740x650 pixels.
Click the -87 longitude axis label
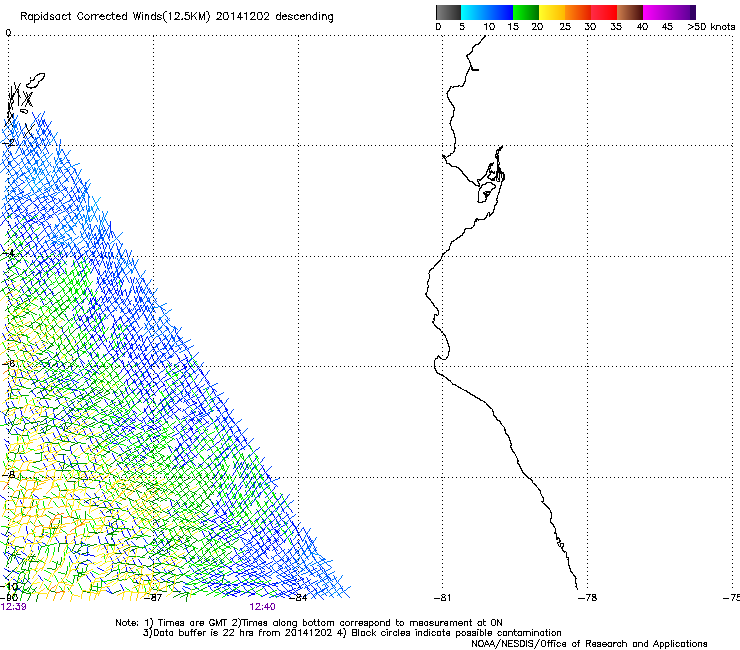coord(153,598)
